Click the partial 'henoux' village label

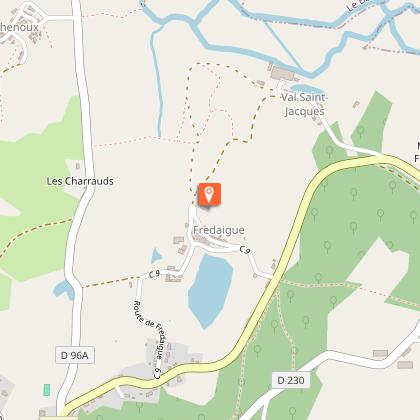(x=19, y=27)
